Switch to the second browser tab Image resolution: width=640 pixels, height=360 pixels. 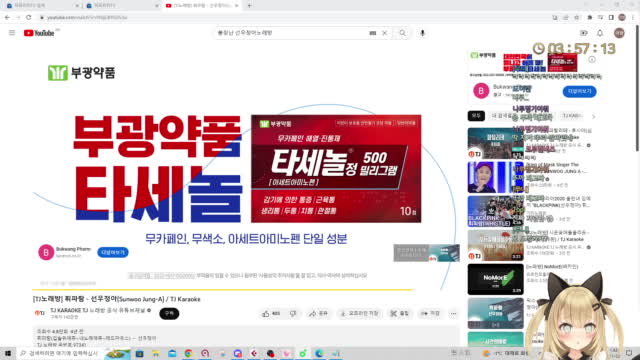pyautogui.click(x=122, y=6)
